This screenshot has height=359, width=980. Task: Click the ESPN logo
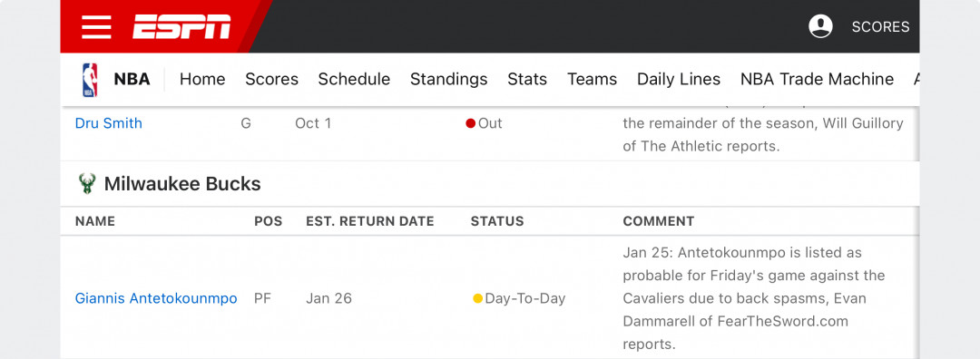pyautogui.click(x=181, y=27)
